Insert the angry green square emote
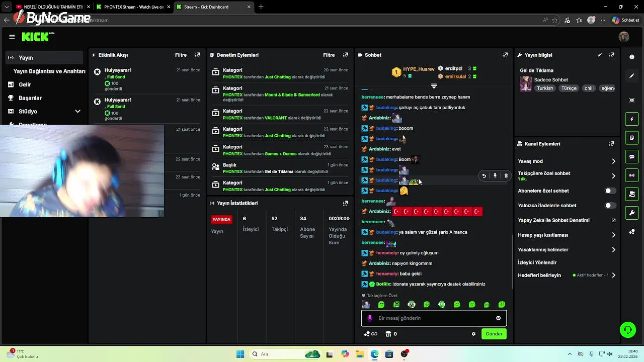Viewport: 644px width, 362px height. (396, 305)
